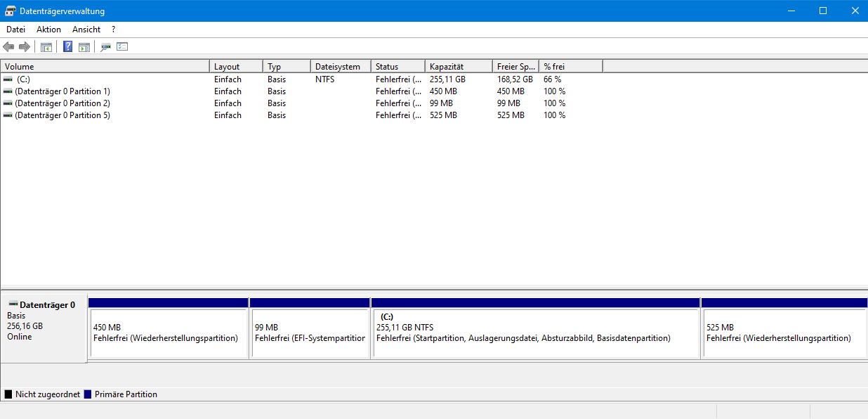Close the Datenträgerverwaltung window

point(855,11)
